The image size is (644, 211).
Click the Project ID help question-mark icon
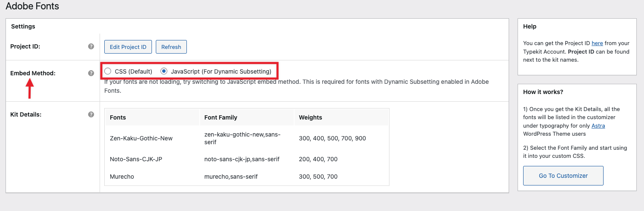coord(91,46)
